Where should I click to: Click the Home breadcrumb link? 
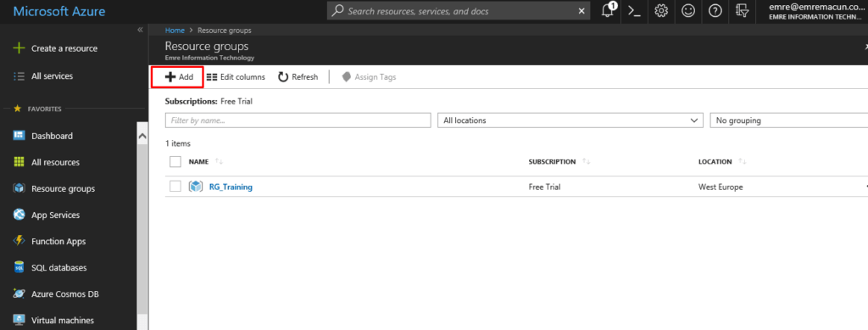point(175,31)
